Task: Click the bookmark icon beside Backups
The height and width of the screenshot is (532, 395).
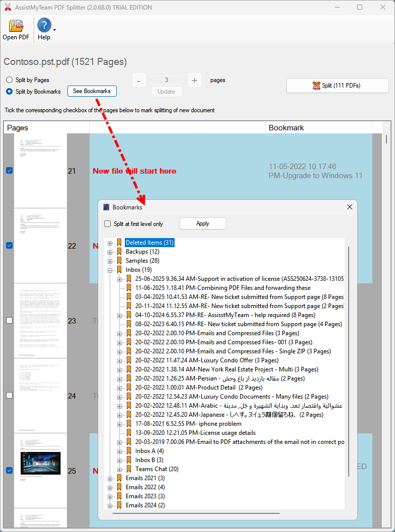Action: click(x=120, y=252)
